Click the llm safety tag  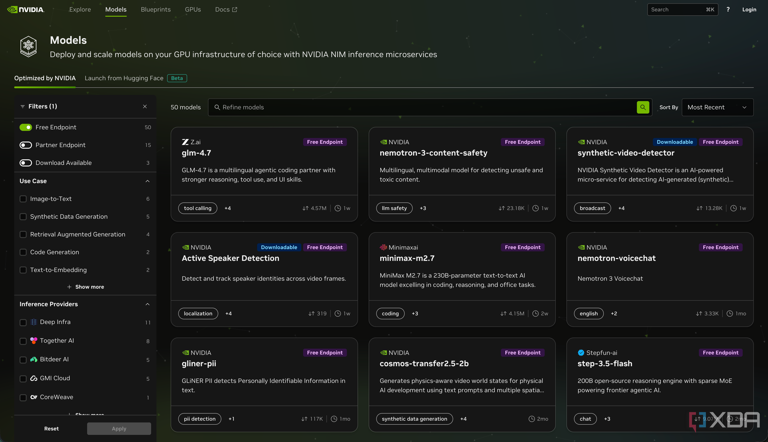(x=394, y=208)
